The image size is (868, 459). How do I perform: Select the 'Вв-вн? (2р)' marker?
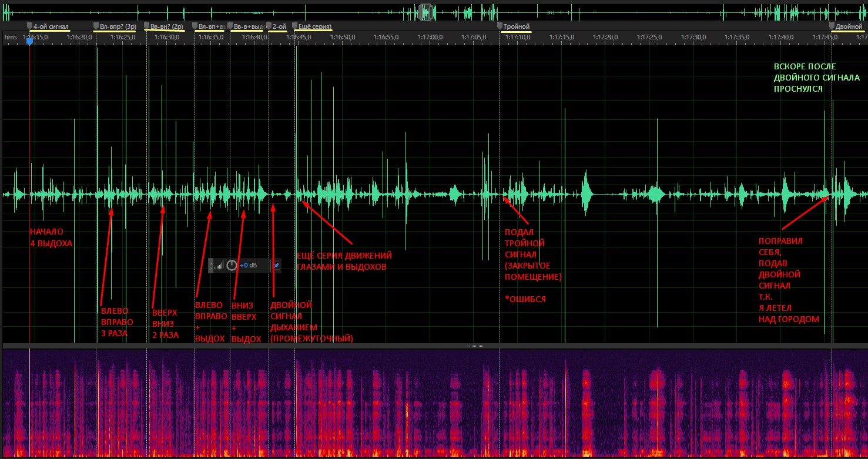tap(165, 26)
